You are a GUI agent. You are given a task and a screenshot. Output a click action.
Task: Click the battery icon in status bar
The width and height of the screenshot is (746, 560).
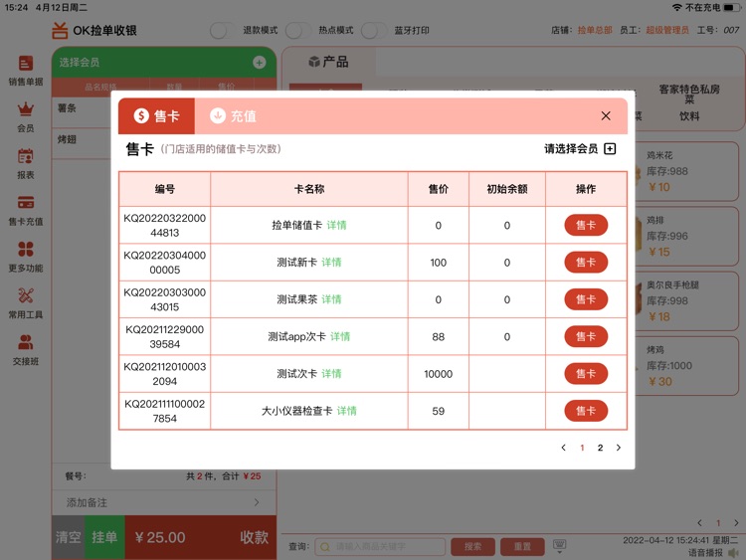tap(732, 8)
